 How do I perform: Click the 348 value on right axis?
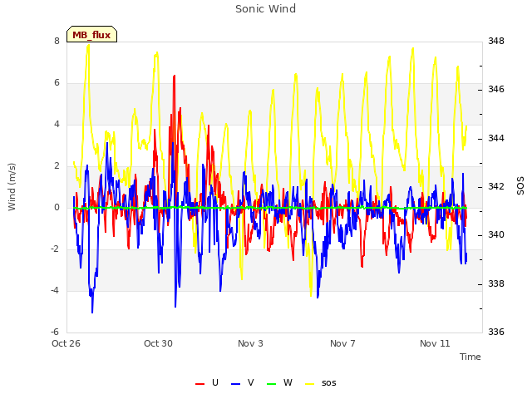pos(496,42)
